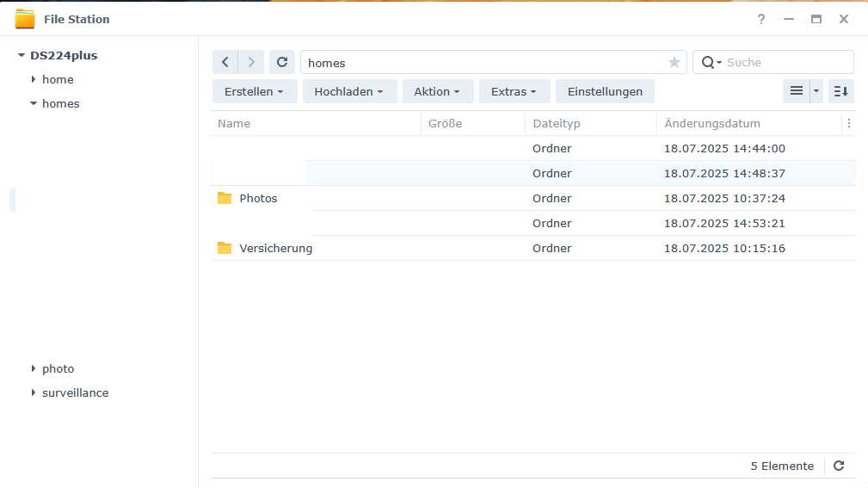The image size is (868, 488).
Task: Select the Photos folder icon
Action: click(225, 198)
